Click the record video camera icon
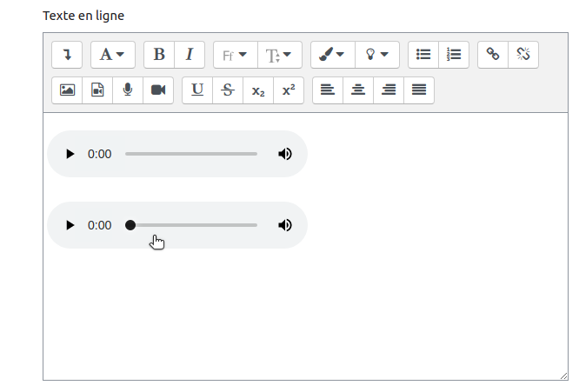Image resolution: width=579 pixels, height=392 pixels. coord(158,90)
